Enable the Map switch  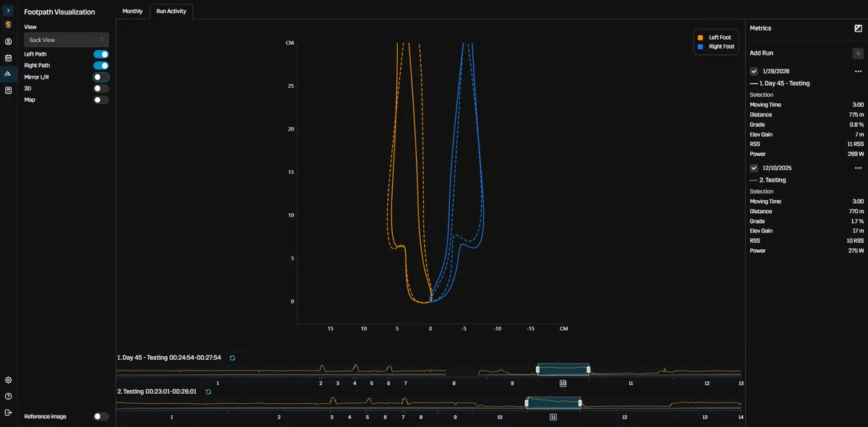(101, 100)
